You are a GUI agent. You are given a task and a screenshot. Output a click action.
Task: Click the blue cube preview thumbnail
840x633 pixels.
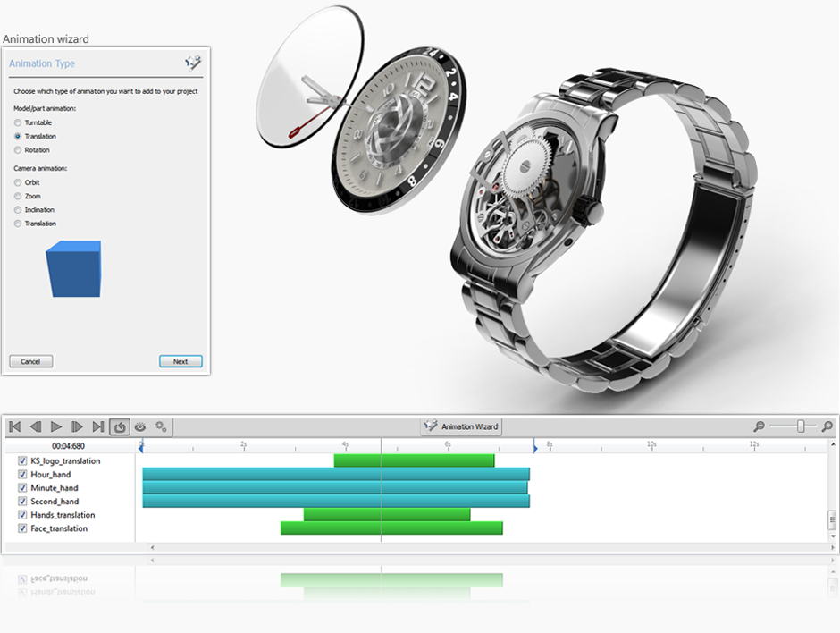[74, 268]
